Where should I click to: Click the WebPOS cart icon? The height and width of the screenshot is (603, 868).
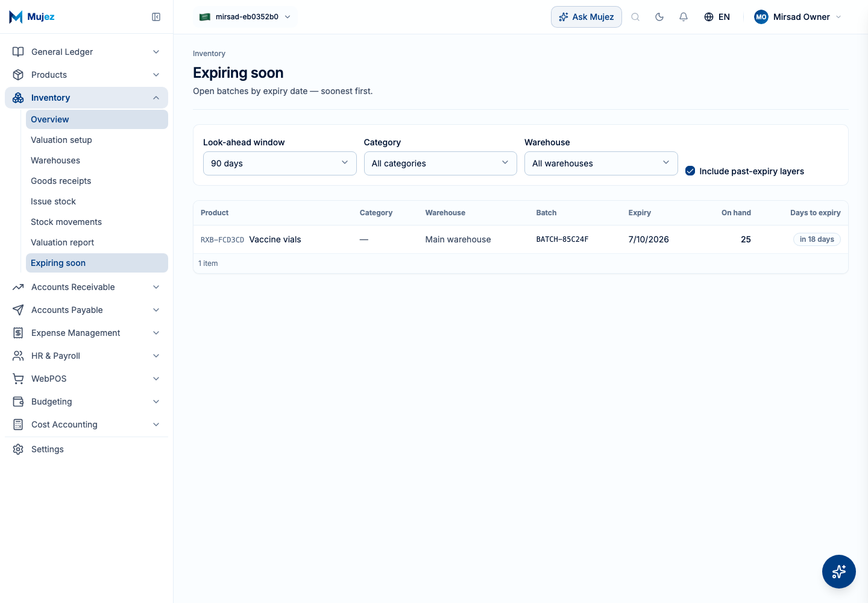18,379
